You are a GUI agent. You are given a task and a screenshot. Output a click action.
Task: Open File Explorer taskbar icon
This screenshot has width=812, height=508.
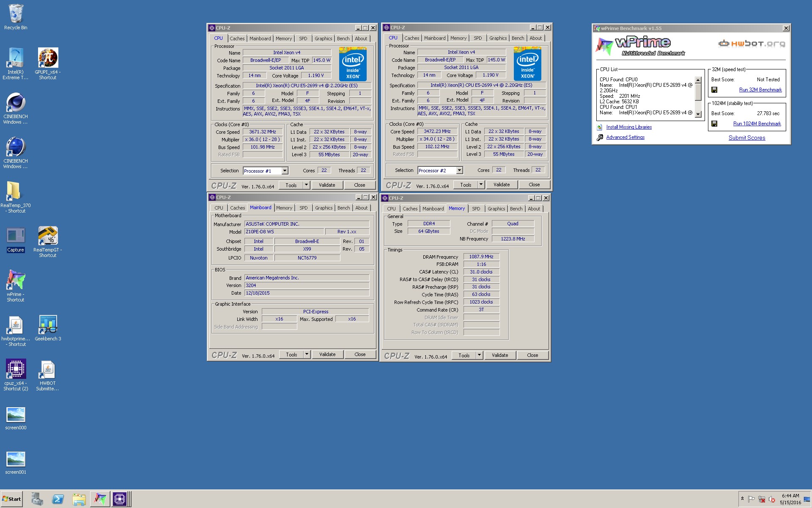(x=79, y=499)
